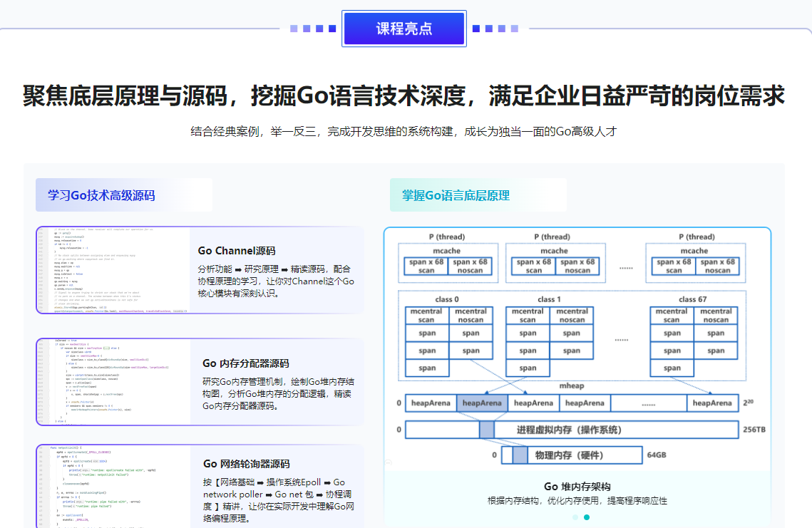Image resolution: width=812 pixels, height=528 pixels.
Task: Toggle the mcentral noscan cell in class 1
Action: pyautogui.click(x=572, y=315)
